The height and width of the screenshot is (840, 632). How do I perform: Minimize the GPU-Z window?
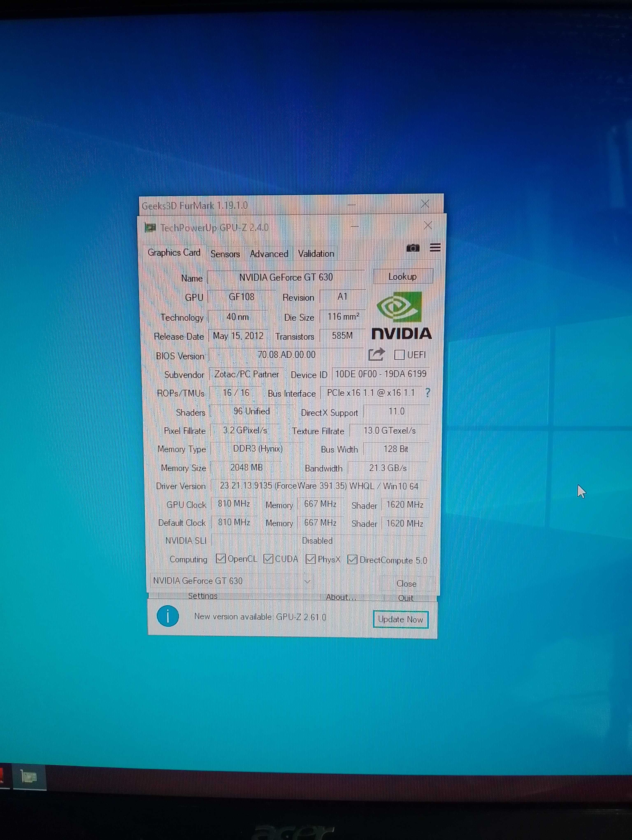tap(354, 227)
